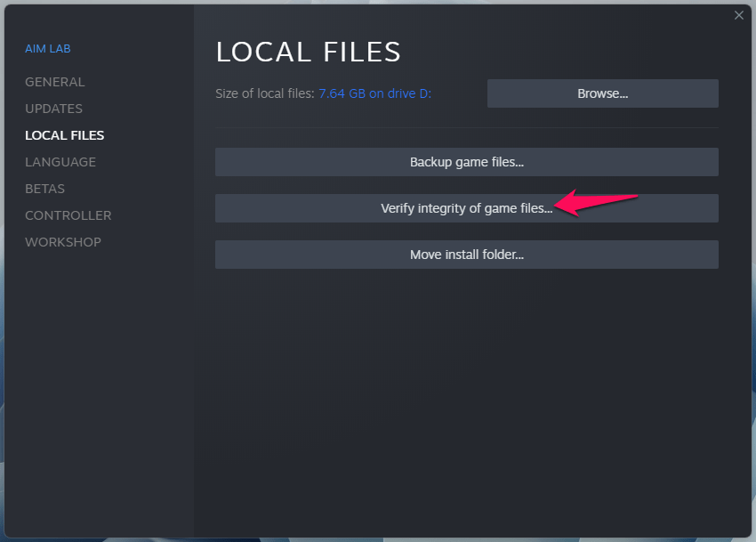The height and width of the screenshot is (542, 756).
Task: Click the Verify integrity button indicated by arrow
Action: click(x=466, y=208)
